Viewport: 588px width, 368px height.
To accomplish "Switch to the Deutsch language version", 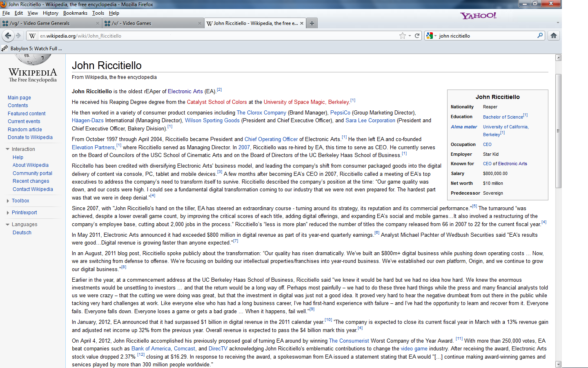I will pyautogui.click(x=22, y=233).
